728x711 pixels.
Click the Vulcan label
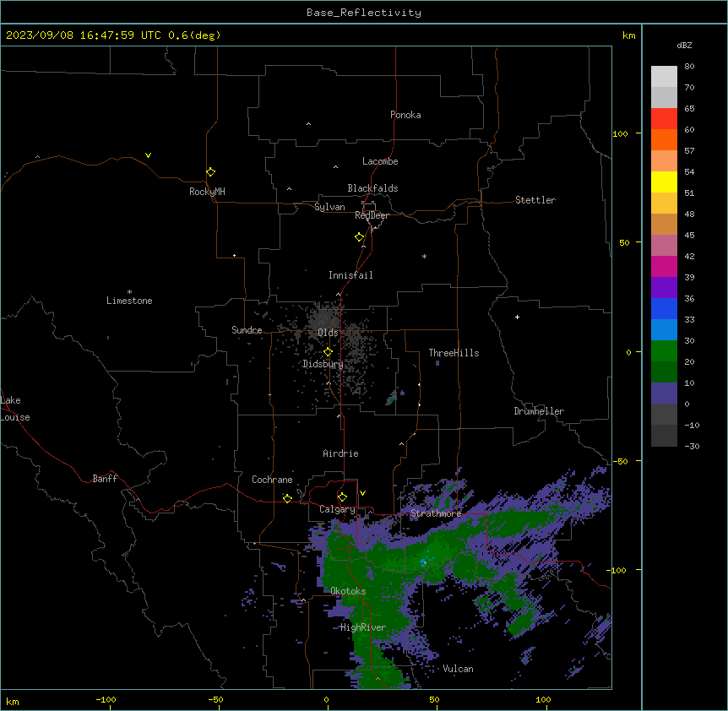(459, 669)
